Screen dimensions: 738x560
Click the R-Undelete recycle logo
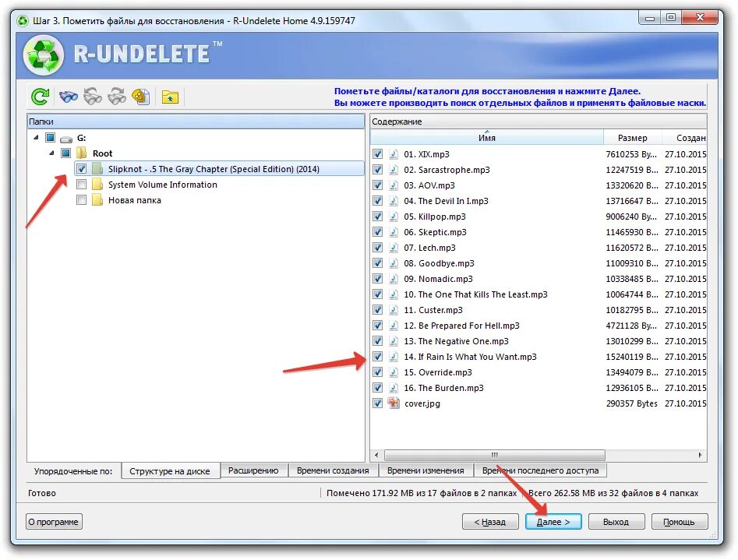point(44,55)
